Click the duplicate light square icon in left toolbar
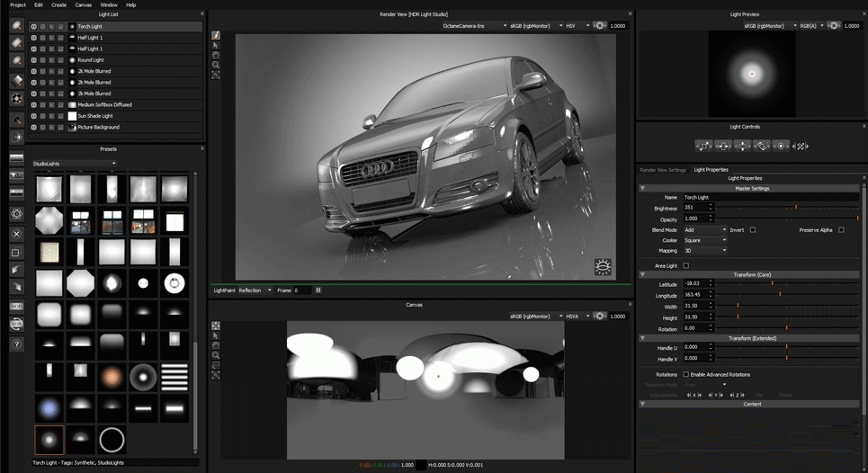Viewport: 868px width, 473px height. pos(16,253)
